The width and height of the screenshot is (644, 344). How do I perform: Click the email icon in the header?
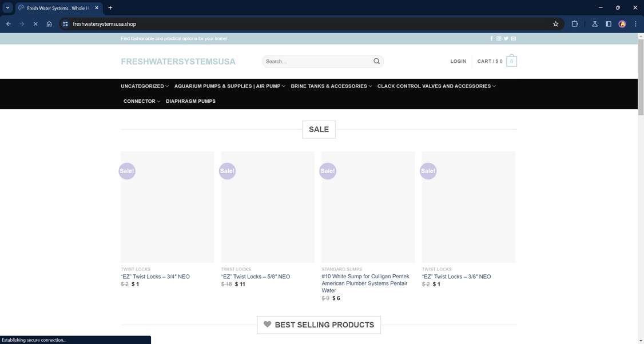(x=512, y=38)
